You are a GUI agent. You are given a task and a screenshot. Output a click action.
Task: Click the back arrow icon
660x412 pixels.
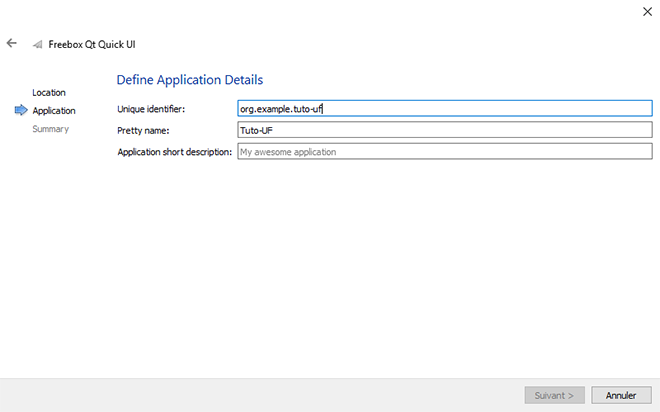[12, 44]
